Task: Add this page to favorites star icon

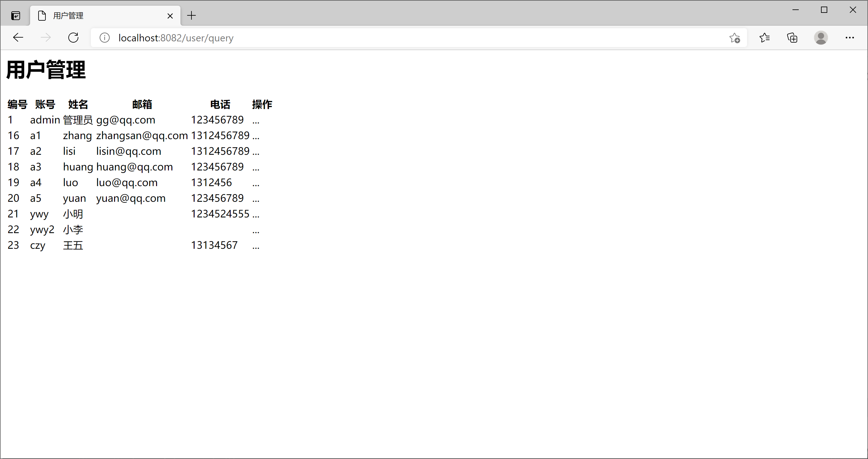Action: click(735, 38)
